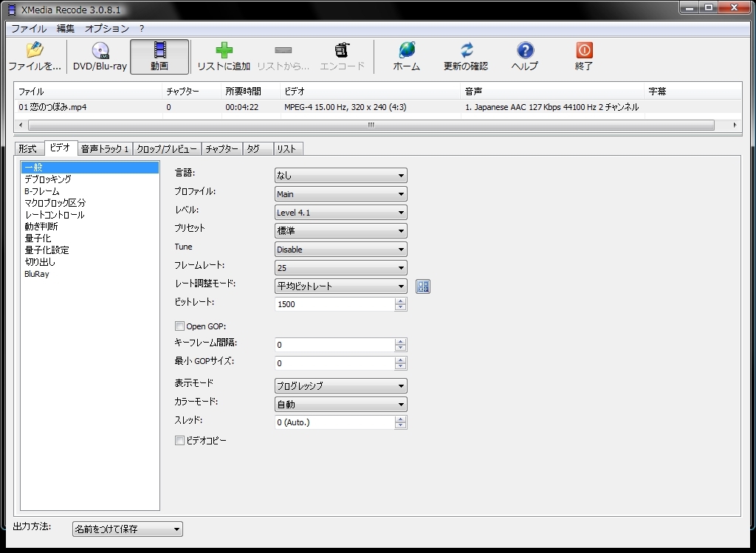The width and height of the screenshot is (756, 553).
Task: Open the 出力方法 dropdown at the bottom
Action: (127, 529)
